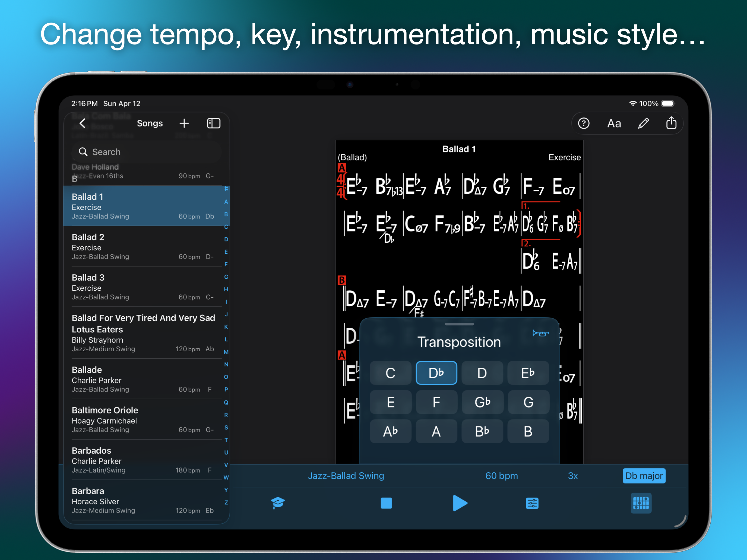Tap the back chevron in Songs panel

tap(83, 123)
